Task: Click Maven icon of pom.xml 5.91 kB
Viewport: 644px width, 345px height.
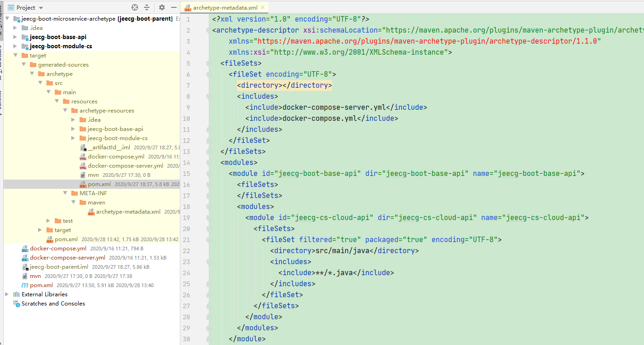Action: point(25,285)
